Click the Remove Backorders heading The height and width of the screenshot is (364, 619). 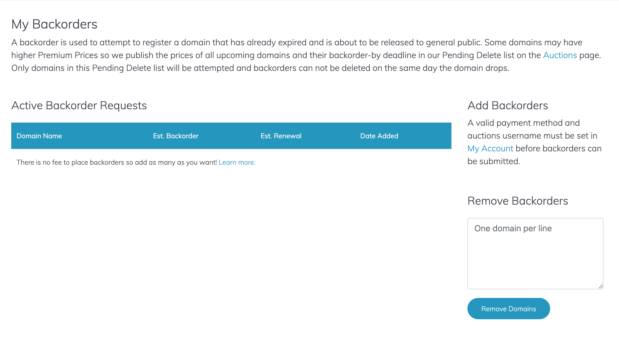(x=518, y=201)
